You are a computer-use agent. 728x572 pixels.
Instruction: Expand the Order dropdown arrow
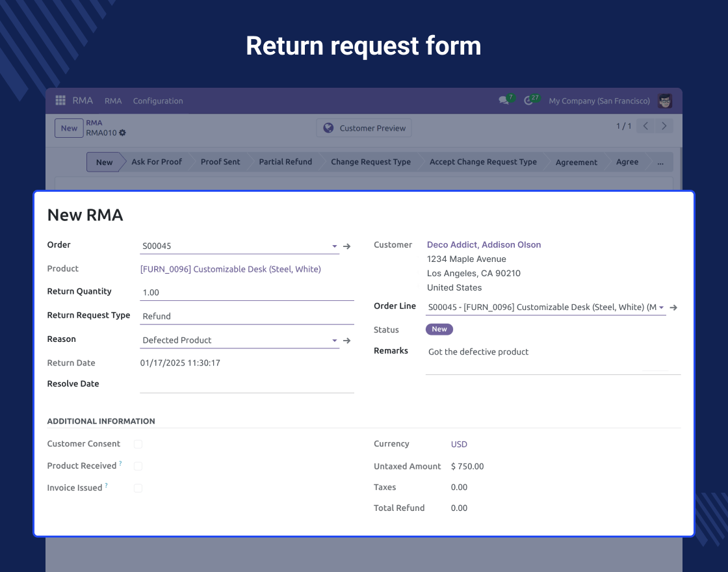(x=334, y=246)
